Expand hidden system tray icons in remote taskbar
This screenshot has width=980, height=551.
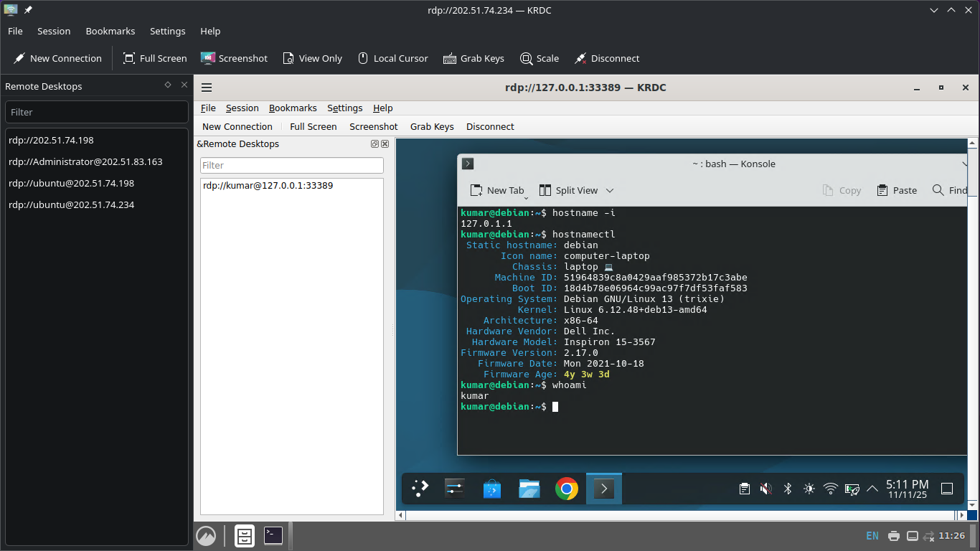click(x=872, y=489)
